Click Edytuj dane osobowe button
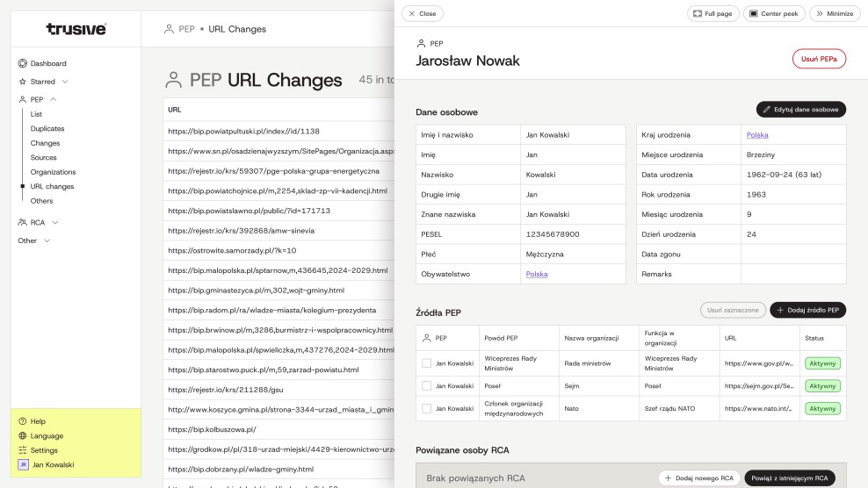The height and width of the screenshot is (488, 868). [x=800, y=110]
